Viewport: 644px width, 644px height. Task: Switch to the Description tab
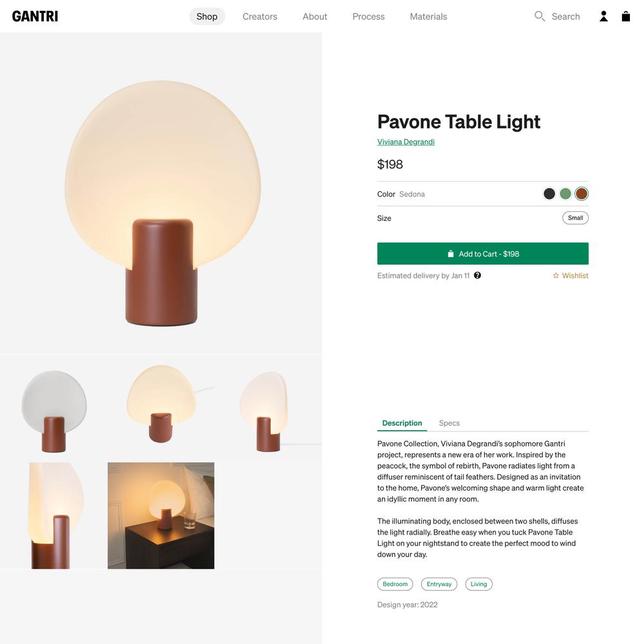[402, 423]
